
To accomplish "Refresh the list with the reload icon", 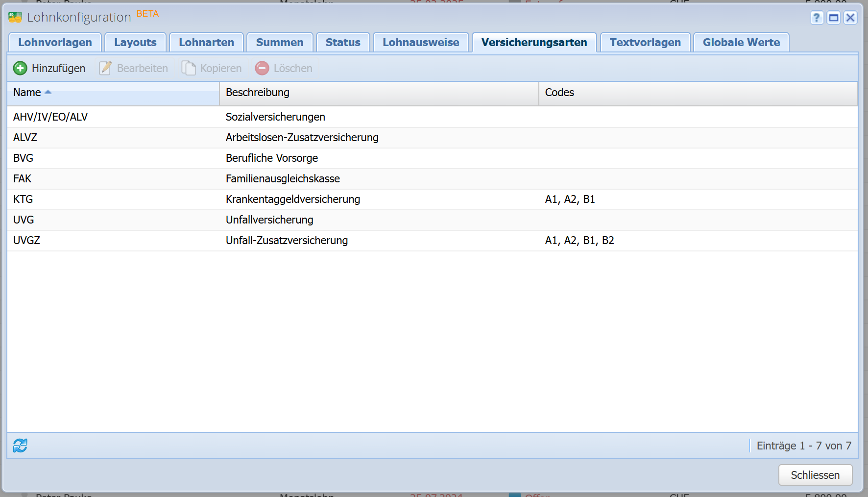I will pos(20,446).
